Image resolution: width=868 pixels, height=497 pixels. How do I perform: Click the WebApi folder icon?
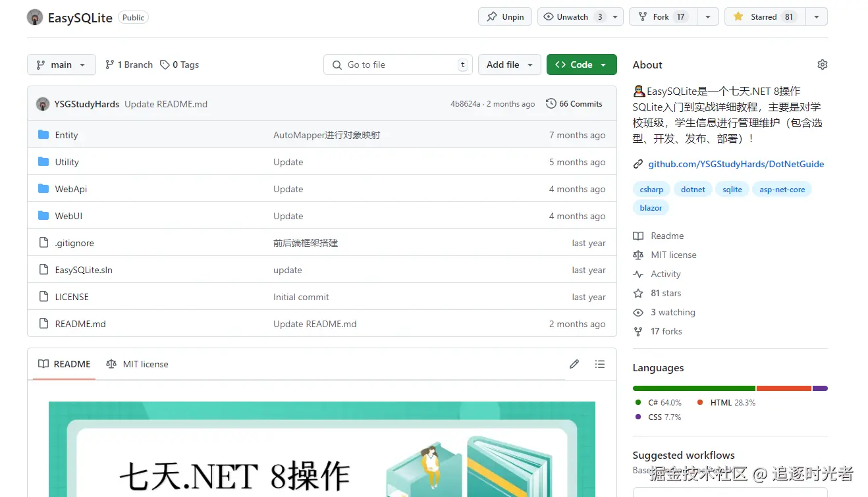point(43,189)
